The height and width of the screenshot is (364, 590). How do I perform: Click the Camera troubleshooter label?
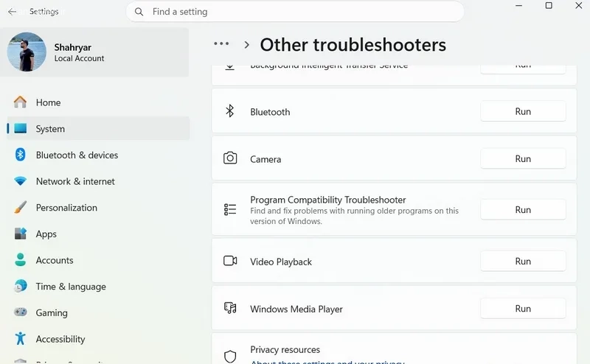[265, 159]
